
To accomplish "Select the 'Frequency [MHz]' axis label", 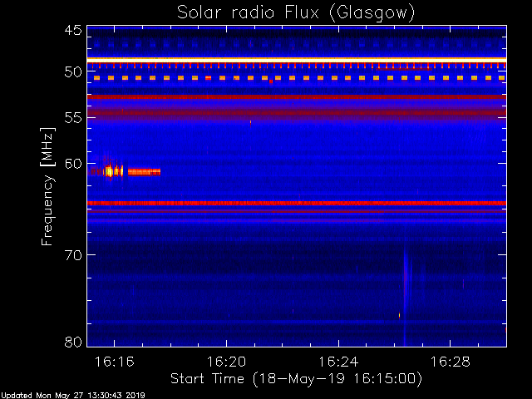I will click(x=47, y=186).
